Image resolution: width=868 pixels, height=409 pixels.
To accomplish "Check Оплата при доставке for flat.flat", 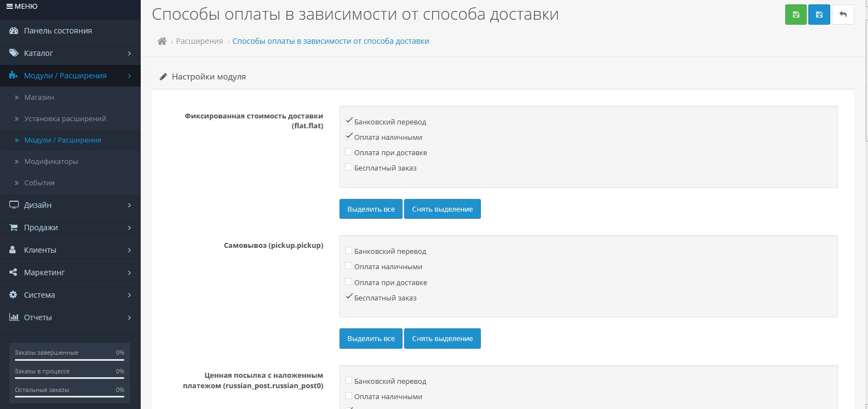I will [348, 152].
